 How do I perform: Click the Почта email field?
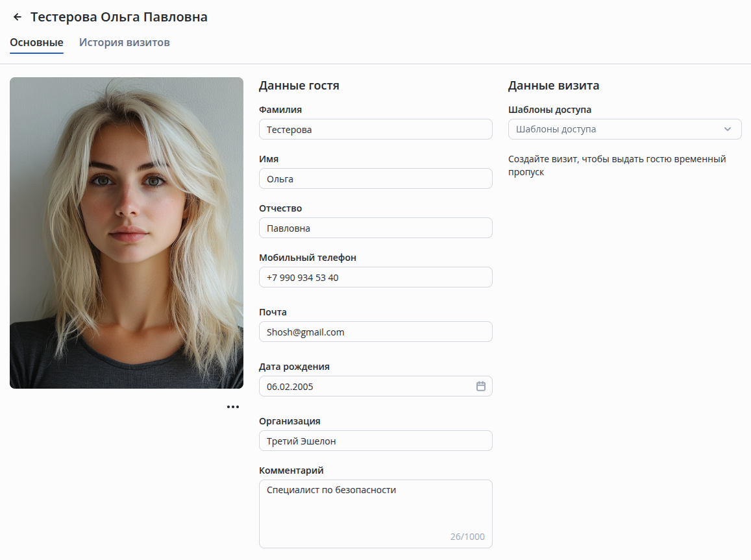(x=375, y=332)
